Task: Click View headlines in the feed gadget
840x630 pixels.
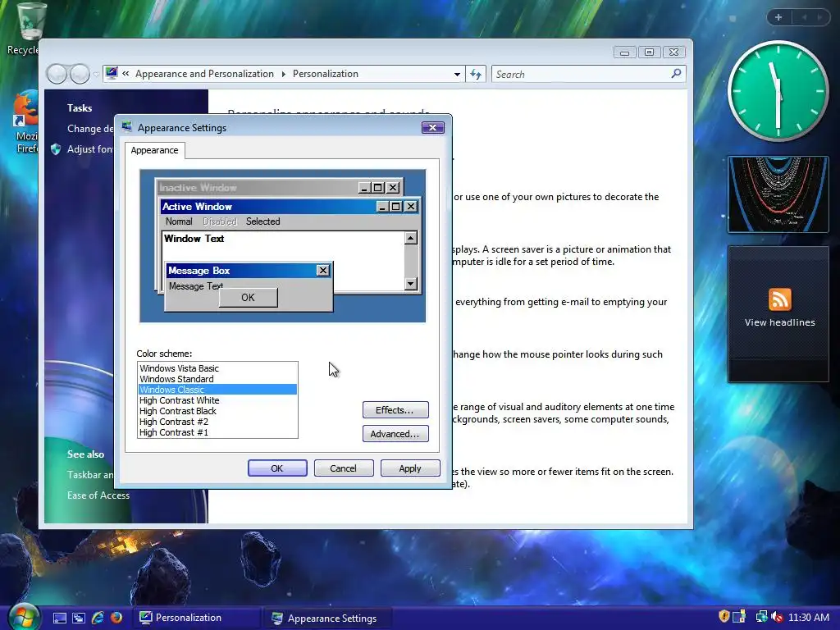Action: [779, 322]
